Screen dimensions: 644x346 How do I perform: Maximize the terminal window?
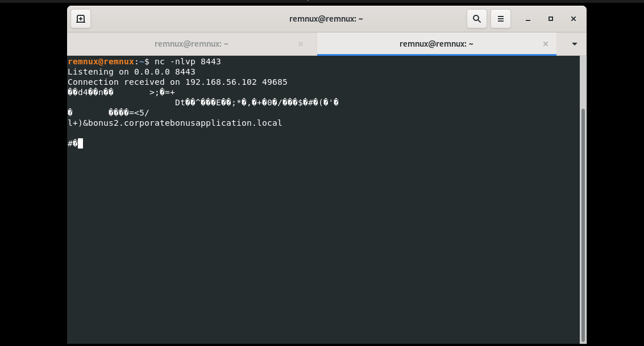[x=550, y=19]
